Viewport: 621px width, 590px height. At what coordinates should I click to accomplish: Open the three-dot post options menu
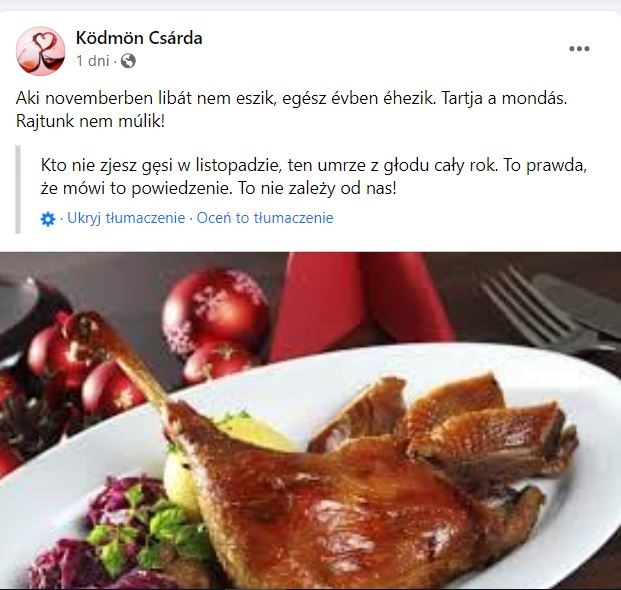(x=579, y=49)
